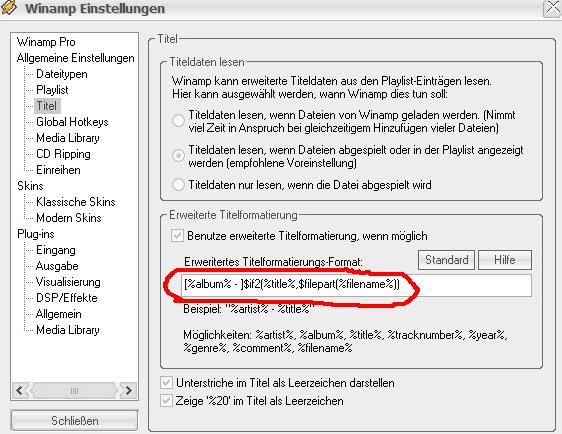Select Allgemeine Einstellungen in the tree
The width and height of the screenshot is (562, 434).
point(76,58)
